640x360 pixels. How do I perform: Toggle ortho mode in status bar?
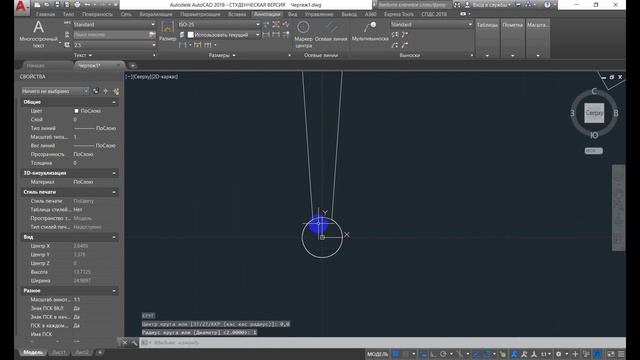point(433,354)
